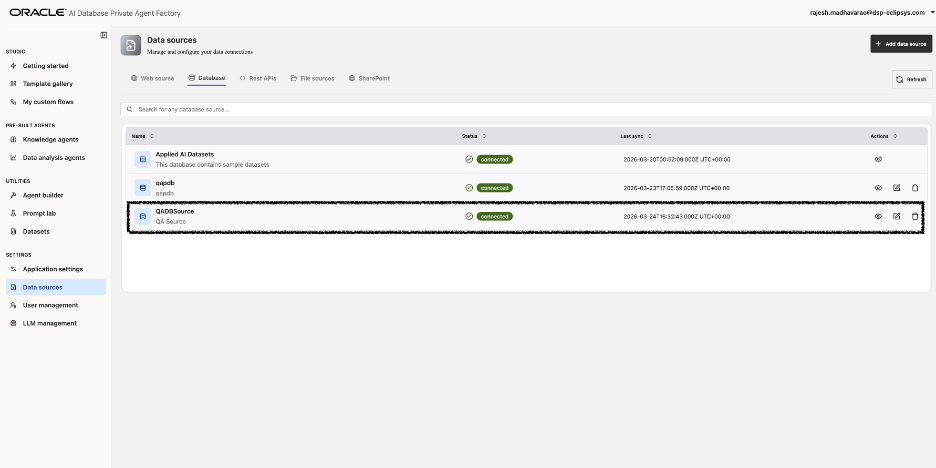
Task: Collapse the left sidebar panel
Action: (104, 35)
